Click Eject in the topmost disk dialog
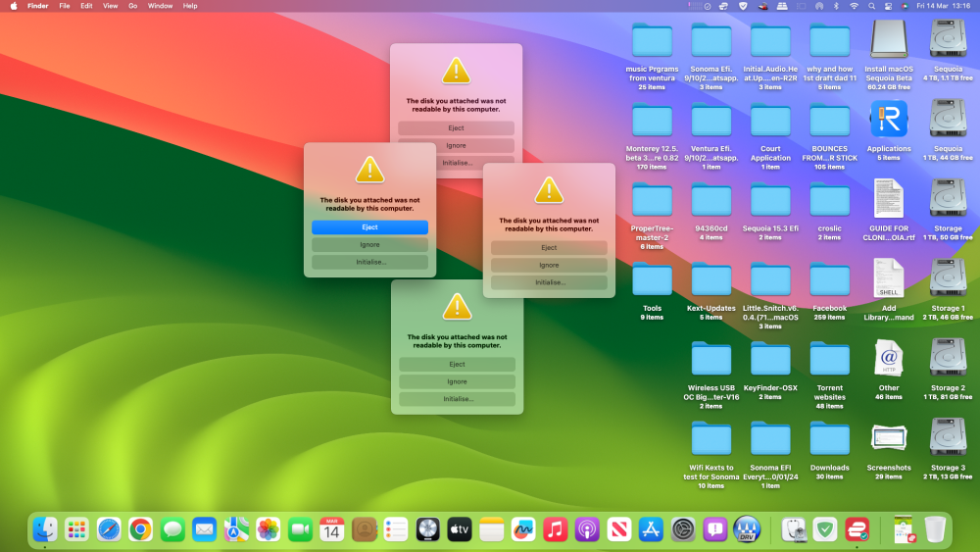 click(456, 127)
